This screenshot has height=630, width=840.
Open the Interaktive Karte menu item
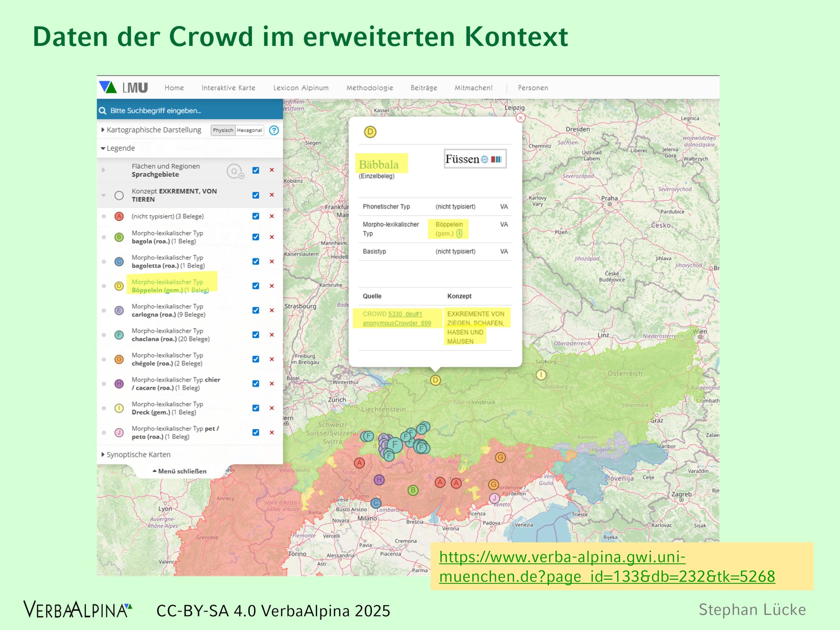pos(228,88)
